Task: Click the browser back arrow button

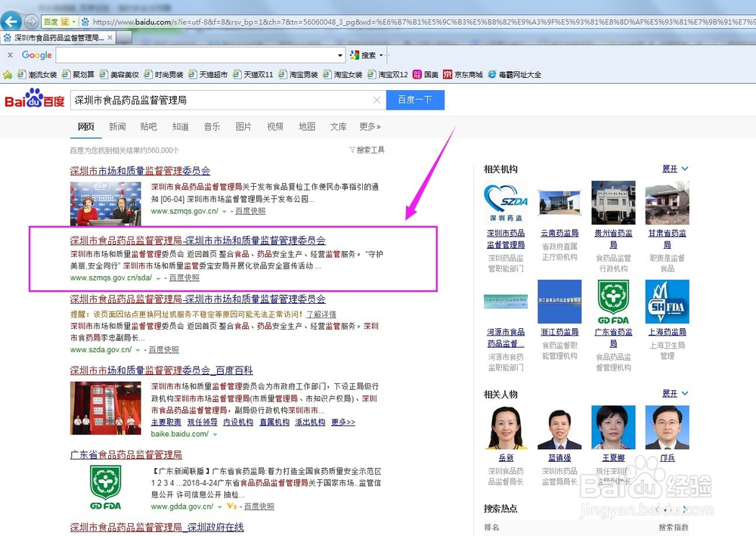Action: point(11,21)
